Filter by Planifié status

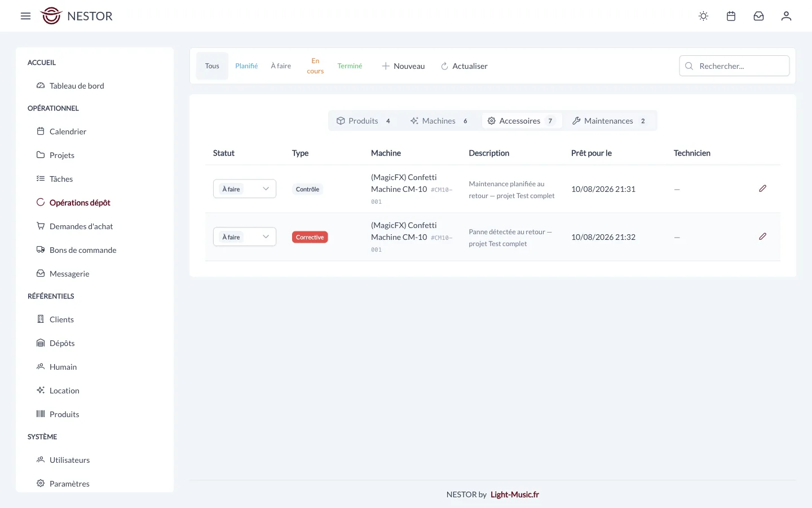tap(246, 66)
